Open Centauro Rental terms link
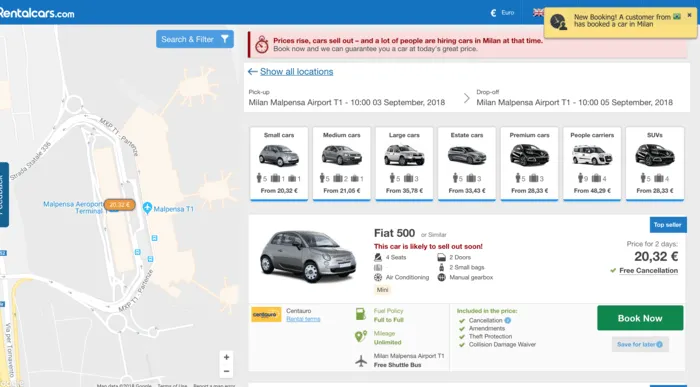This screenshot has width=700, height=387. point(303,319)
